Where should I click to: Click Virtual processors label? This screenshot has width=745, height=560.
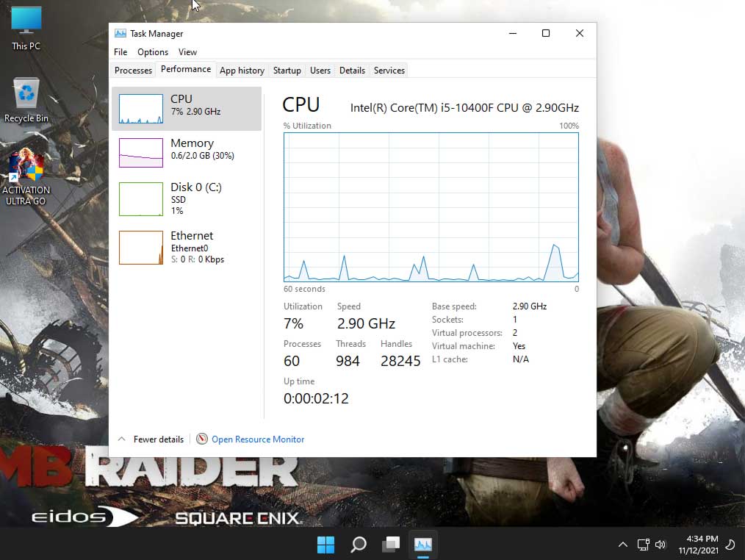click(467, 333)
